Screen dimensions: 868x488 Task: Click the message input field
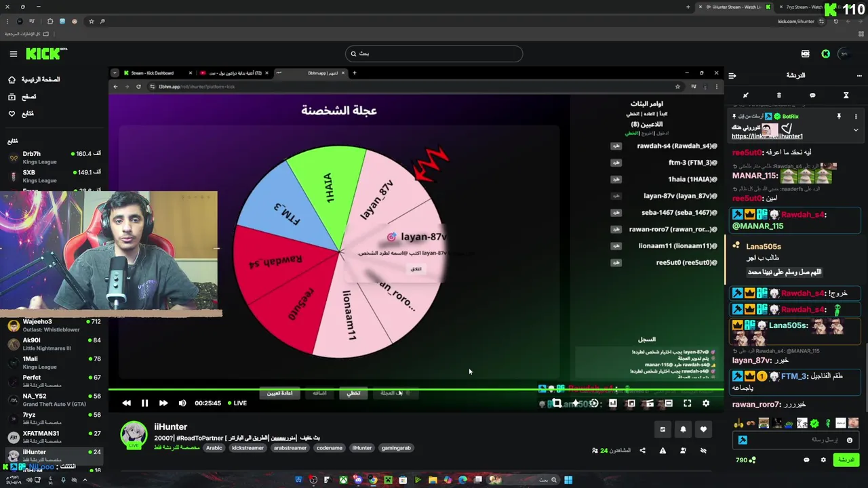797,440
